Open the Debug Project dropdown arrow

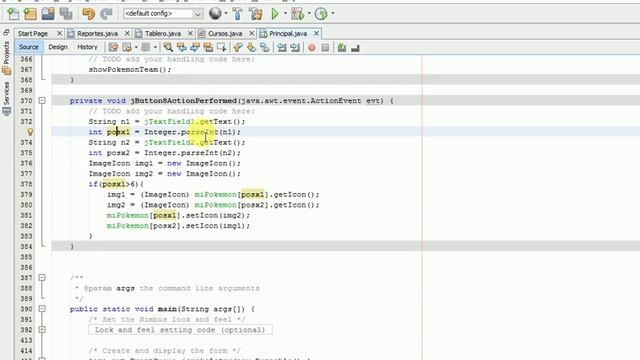tap(309, 13)
